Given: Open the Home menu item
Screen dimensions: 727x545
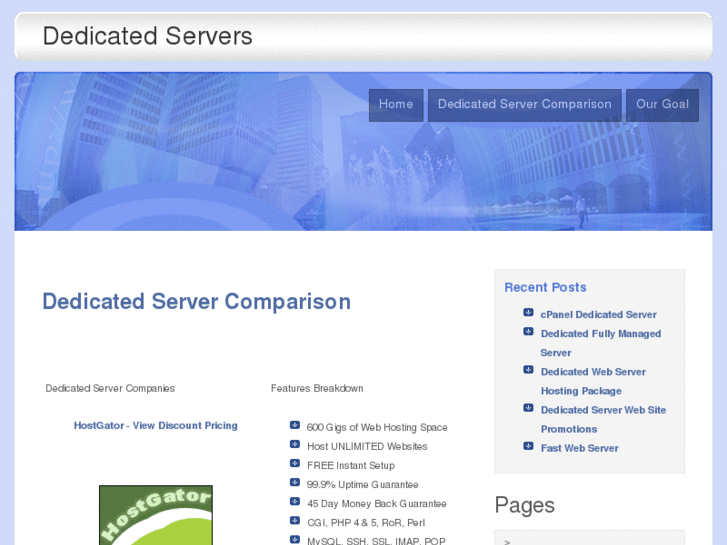Looking at the screenshot, I should pyautogui.click(x=396, y=105).
